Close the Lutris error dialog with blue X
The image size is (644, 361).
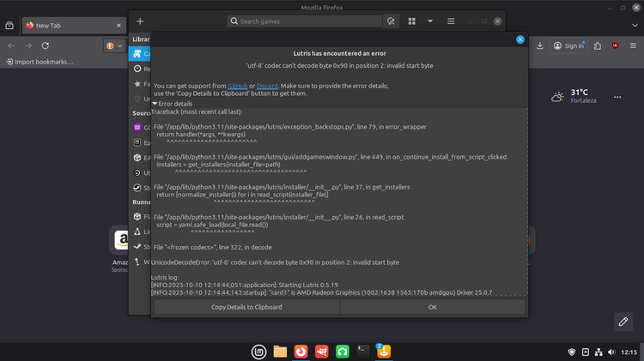(520, 39)
